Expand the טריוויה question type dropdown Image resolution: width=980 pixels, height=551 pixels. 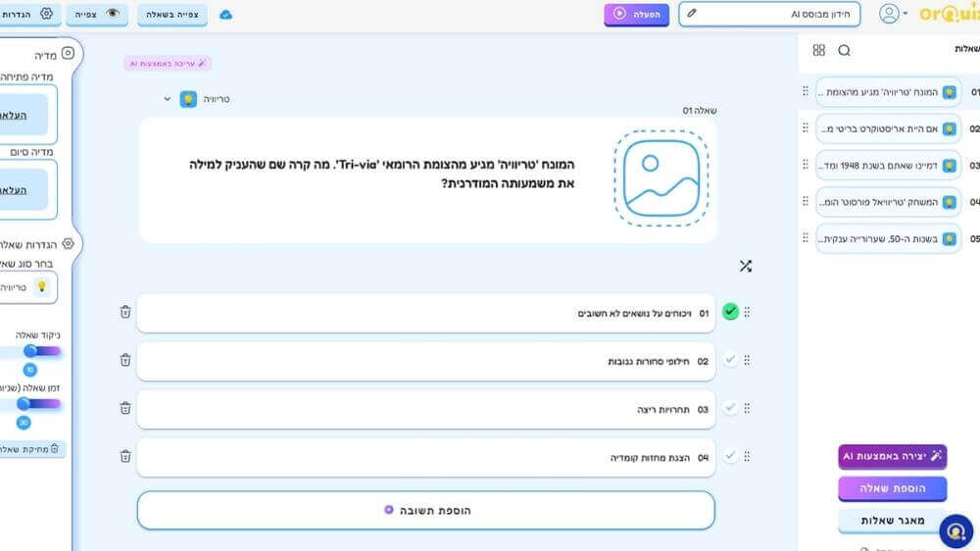tap(167, 99)
